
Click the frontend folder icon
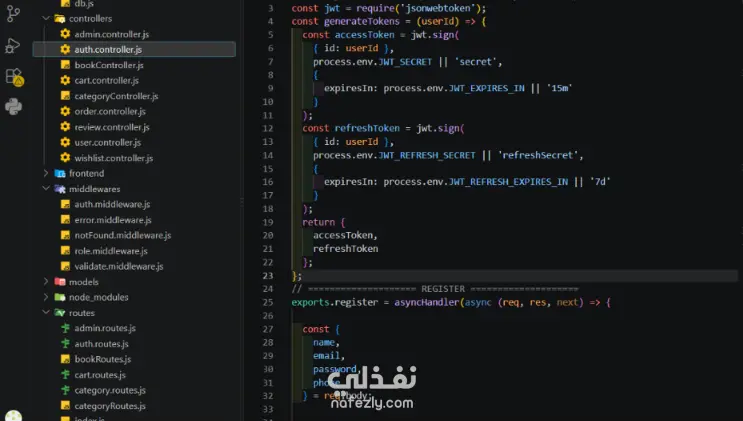tap(60, 174)
